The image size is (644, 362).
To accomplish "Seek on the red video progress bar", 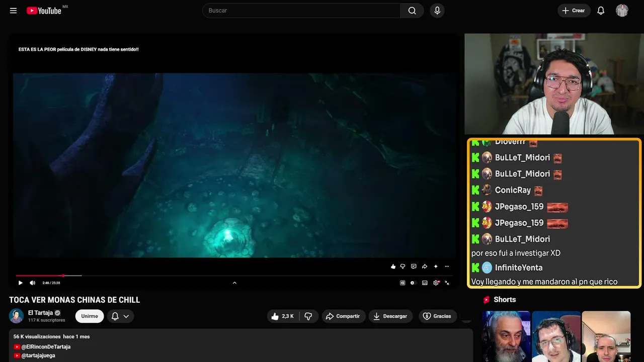I will (x=234, y=276).
